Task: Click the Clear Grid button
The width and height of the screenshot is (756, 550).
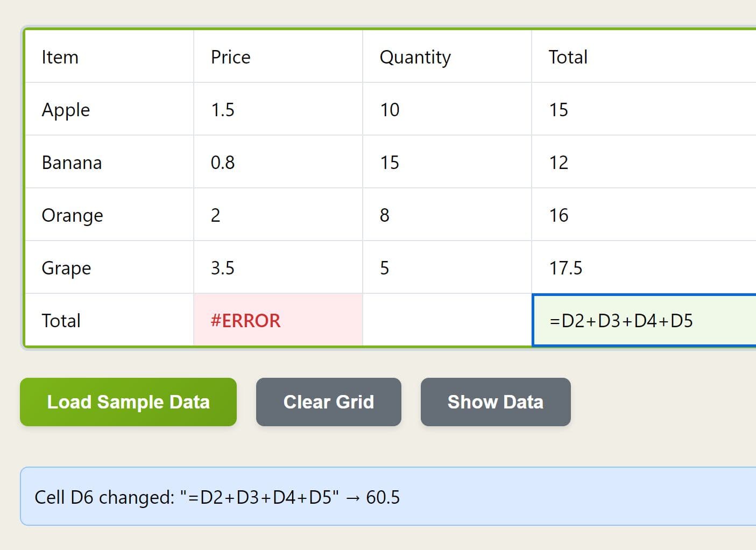Action: 329,402
